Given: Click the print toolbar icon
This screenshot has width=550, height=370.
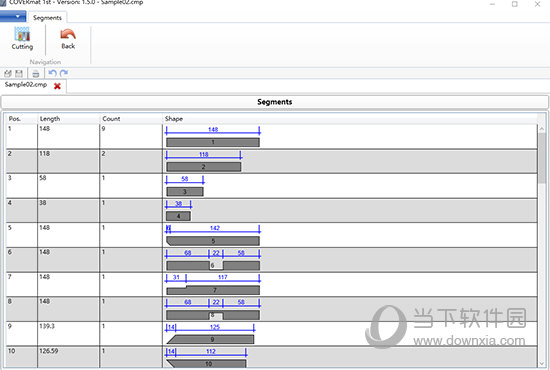Looking at the screenshot, I should [35, 74].
